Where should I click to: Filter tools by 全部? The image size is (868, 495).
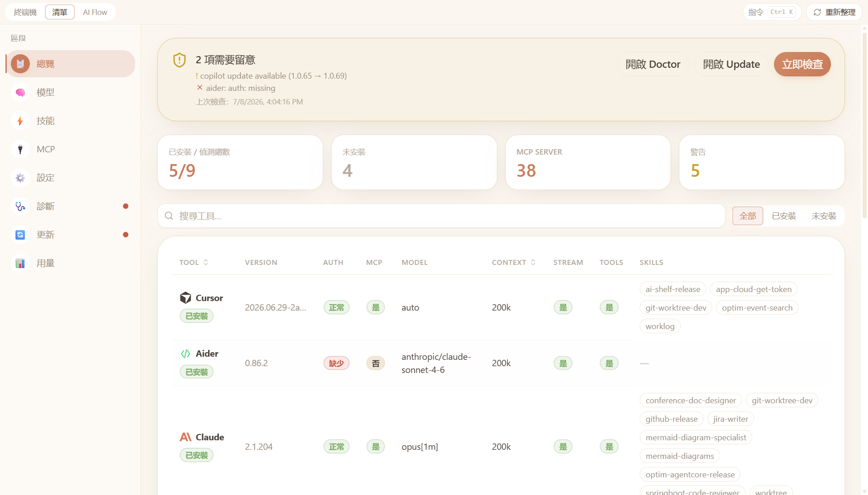tap(748, 216)
